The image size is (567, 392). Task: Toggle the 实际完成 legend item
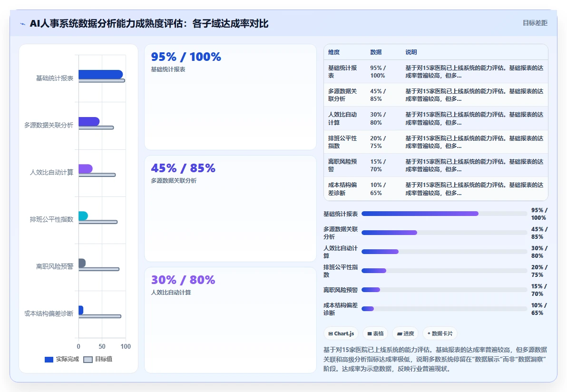[61, 359]
